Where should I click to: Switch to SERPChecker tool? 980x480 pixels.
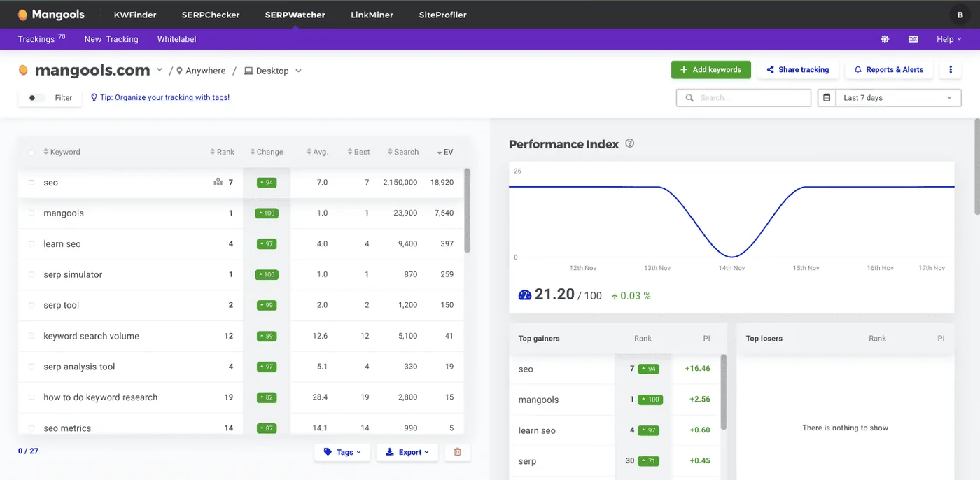tap(211, 15)
